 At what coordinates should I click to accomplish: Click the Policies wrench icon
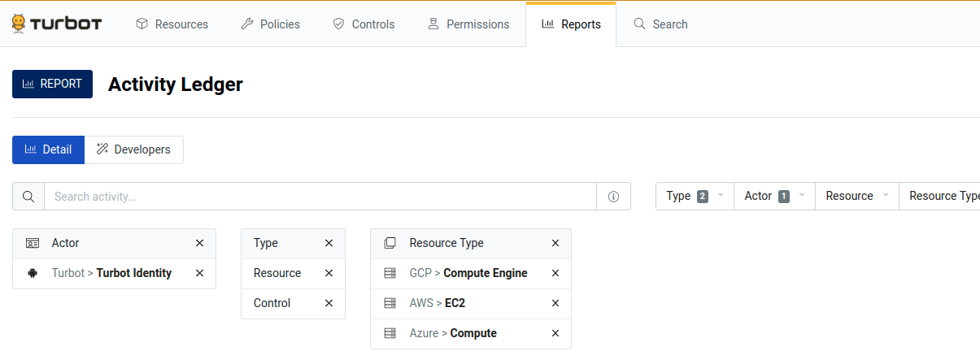pyautogui.click(x=247, y=24)
